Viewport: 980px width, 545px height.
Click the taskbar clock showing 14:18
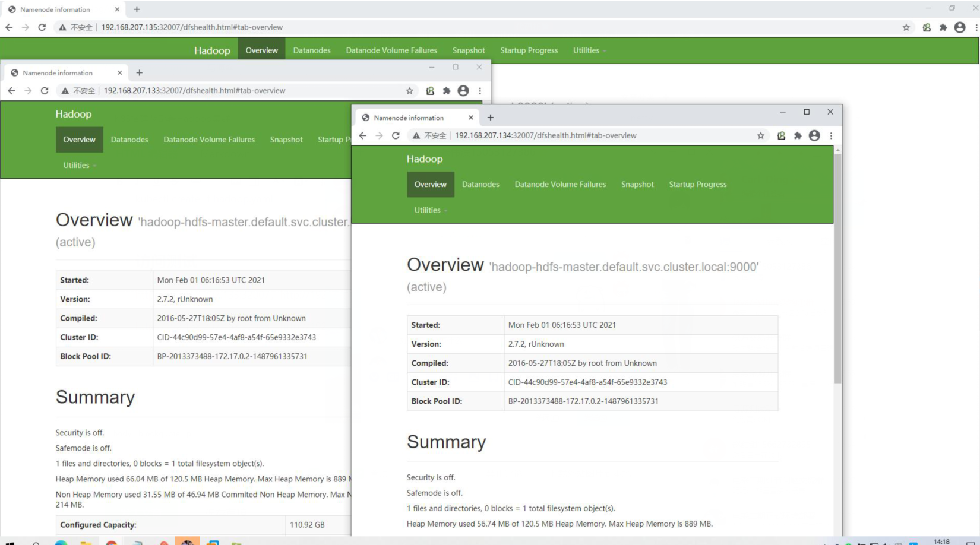click(941, 541)
